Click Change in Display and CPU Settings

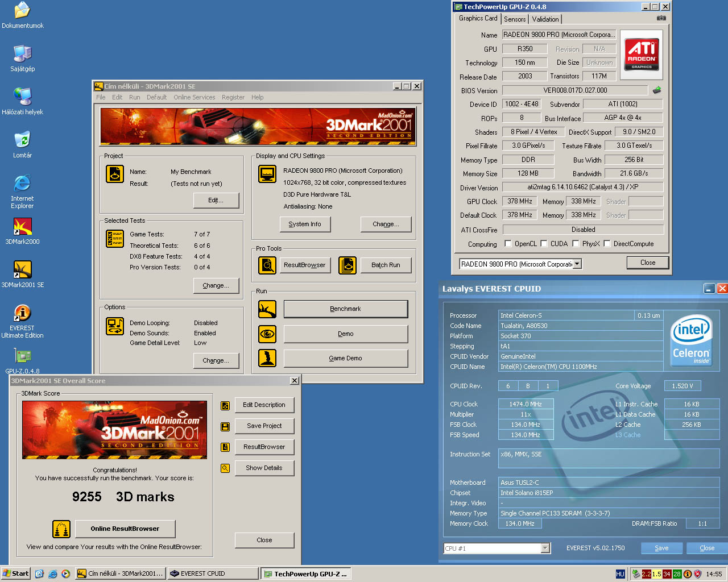pos(386,225)
